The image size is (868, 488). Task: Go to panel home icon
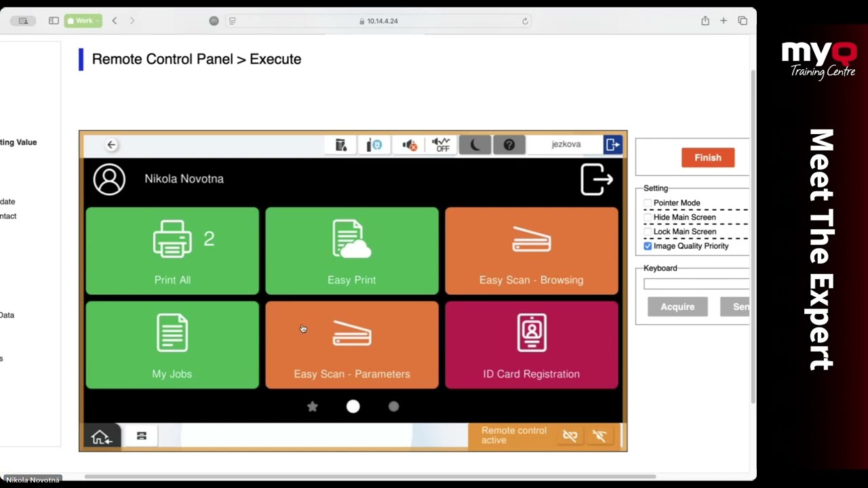click(x=102, y=436)
